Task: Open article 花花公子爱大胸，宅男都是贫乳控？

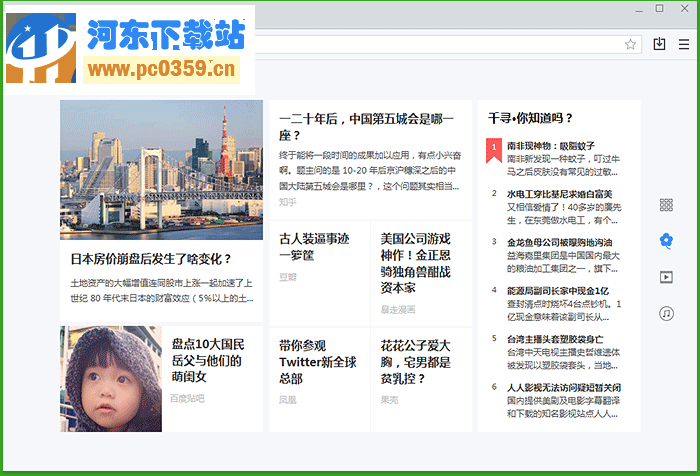Action: coord(416,362)
